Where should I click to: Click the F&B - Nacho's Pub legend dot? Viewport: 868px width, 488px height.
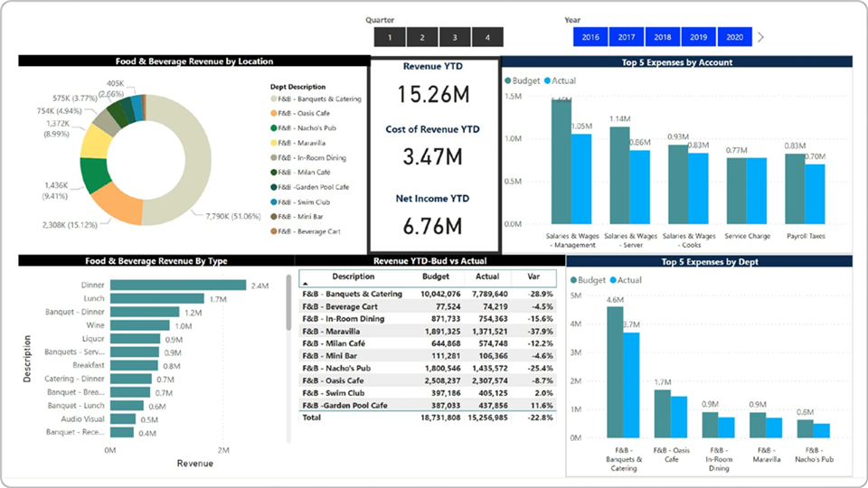pyautogui.click(x=274, y=128)
